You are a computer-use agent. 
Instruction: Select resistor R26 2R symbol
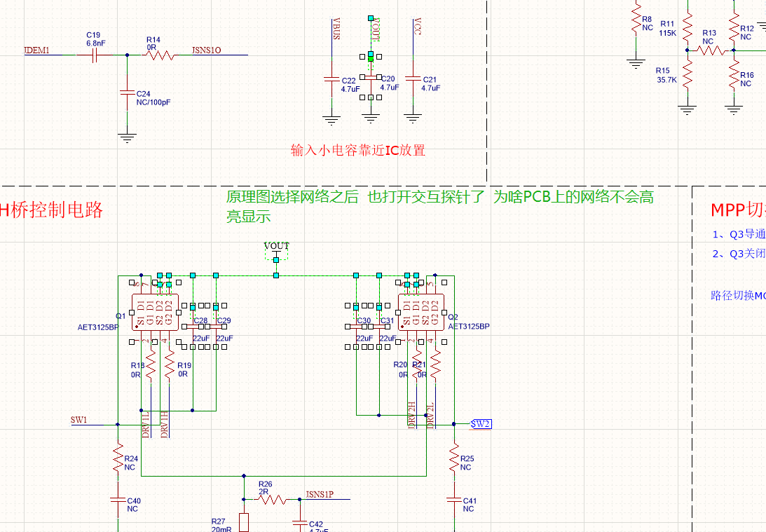(x=272, y=499)
